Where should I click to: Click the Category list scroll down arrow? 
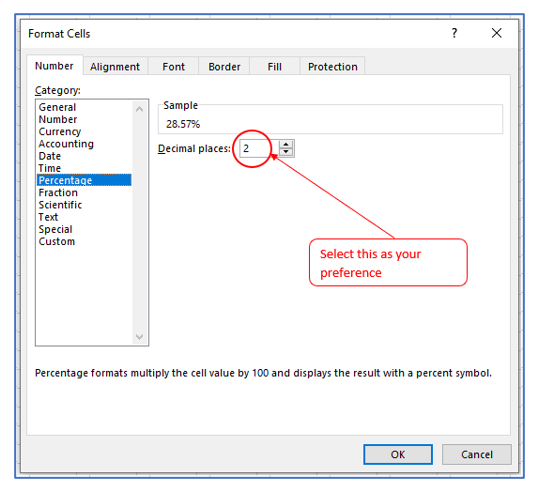coord(139,337)
